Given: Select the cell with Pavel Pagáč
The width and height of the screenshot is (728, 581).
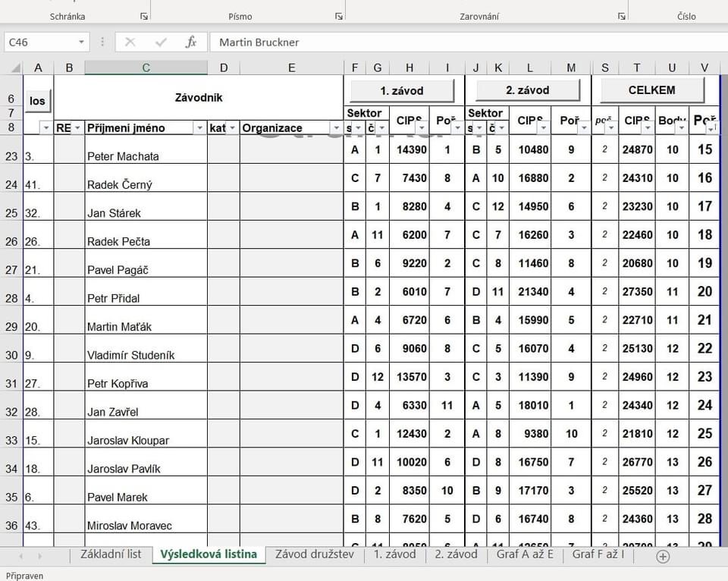Looking at the screenshot, I should coord(146,263).
